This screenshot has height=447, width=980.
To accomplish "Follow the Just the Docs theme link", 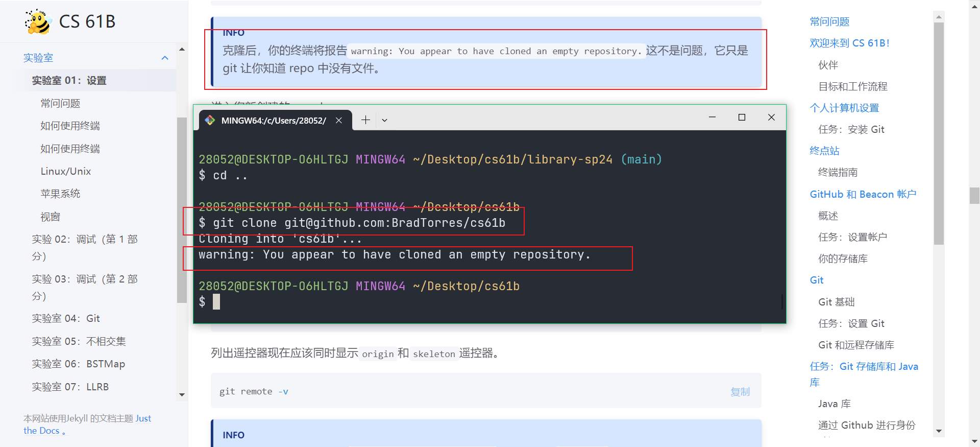I will [x=87, y=425].
